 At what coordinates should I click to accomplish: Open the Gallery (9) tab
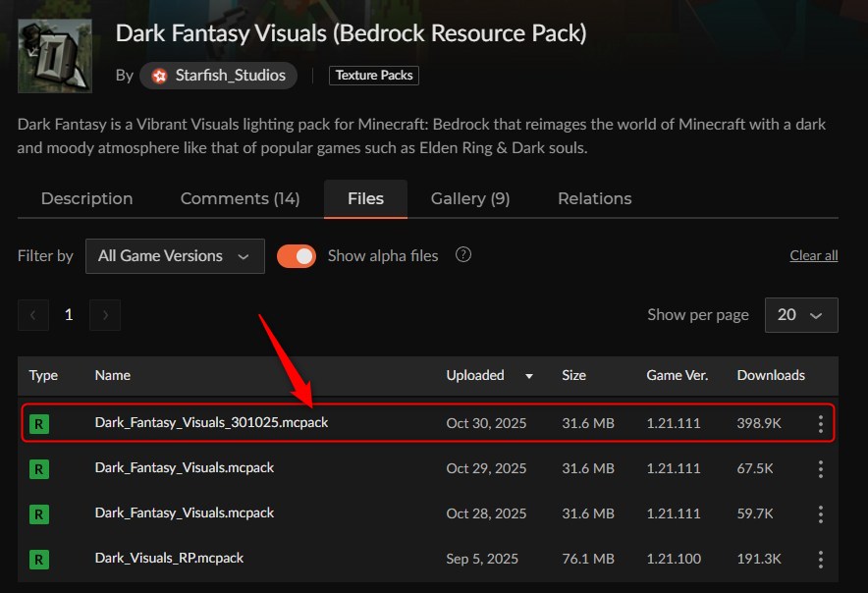470,198
